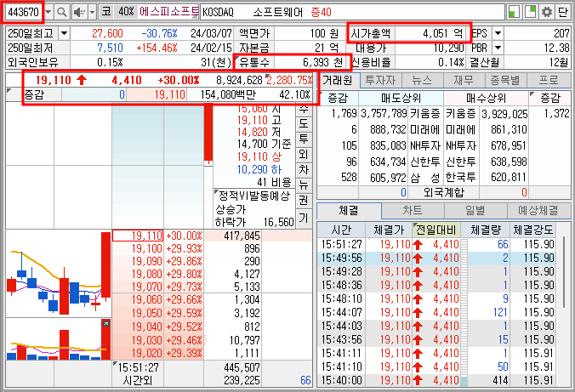The image size is (575, 392).
Task: Click the 시간외 label at the bottom
Action: click(138, 381)
